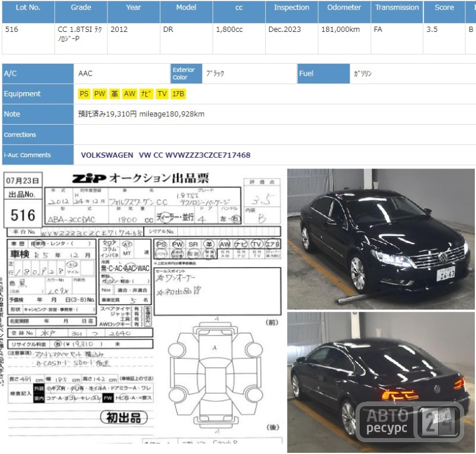Click the Exterior Color label
Image resolution: width=476 pixels, height=454 pixels.
coord(186,73)
